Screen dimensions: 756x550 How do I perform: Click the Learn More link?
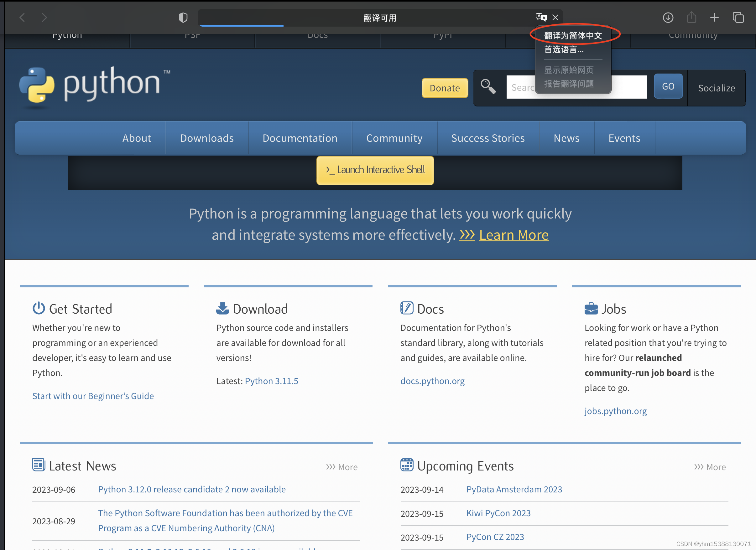click(514, 235)
